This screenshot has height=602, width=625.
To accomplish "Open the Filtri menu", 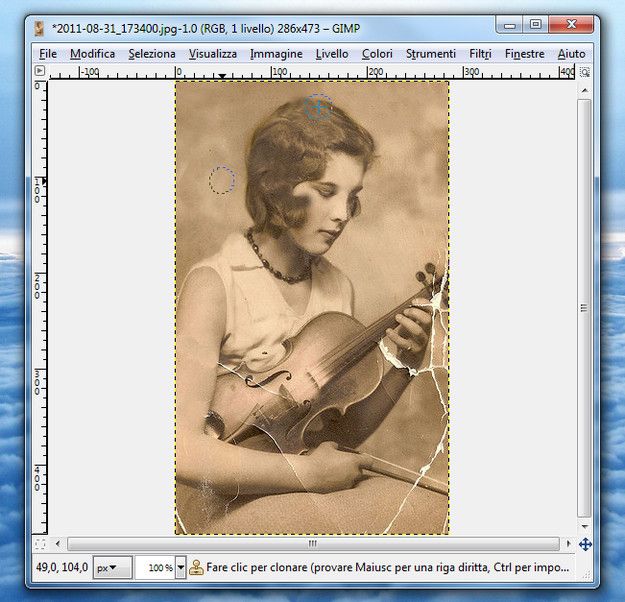I will pyautogui.click(x=480, y=54).
